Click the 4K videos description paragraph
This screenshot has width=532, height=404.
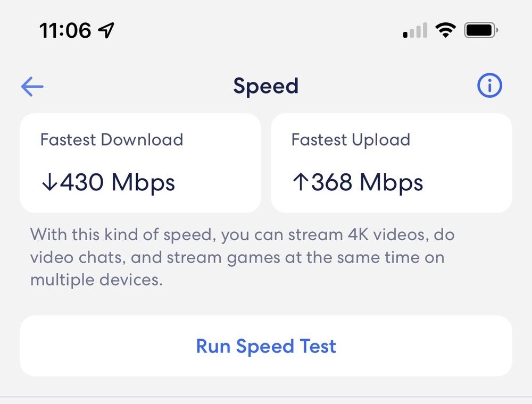(242, 257)
